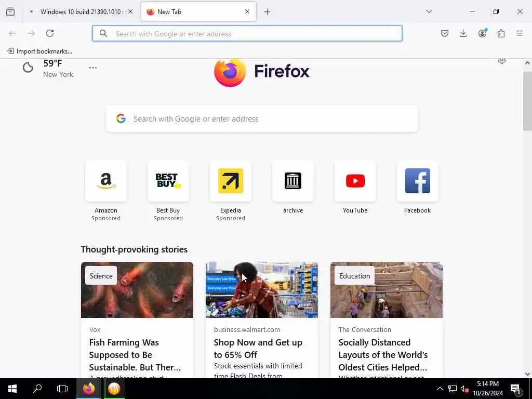Reload the current page
532x399 pixels.
[50, 33]
